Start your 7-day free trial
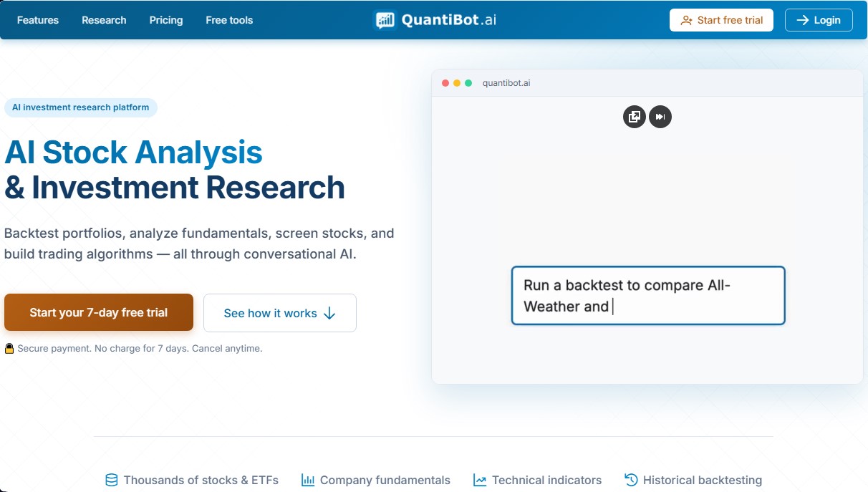The width and height of the screenshot is (868, 492). (99, 312)
